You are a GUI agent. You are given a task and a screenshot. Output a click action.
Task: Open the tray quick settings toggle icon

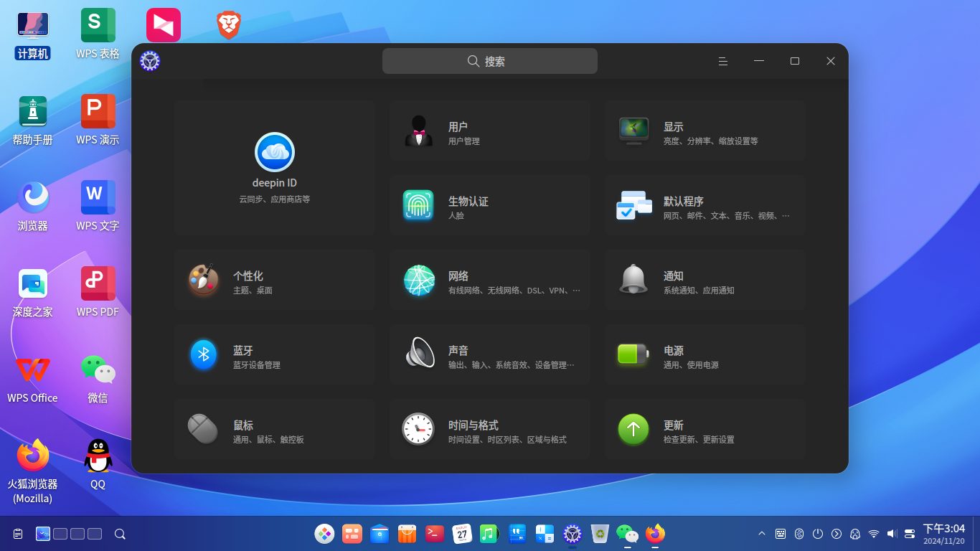[910, 534]
